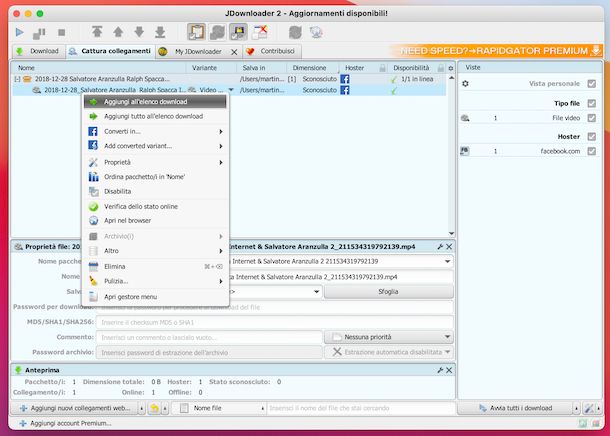
Task: Toggle the premium toolbar icon with yellow badge
Action: [x=238, y=32]
